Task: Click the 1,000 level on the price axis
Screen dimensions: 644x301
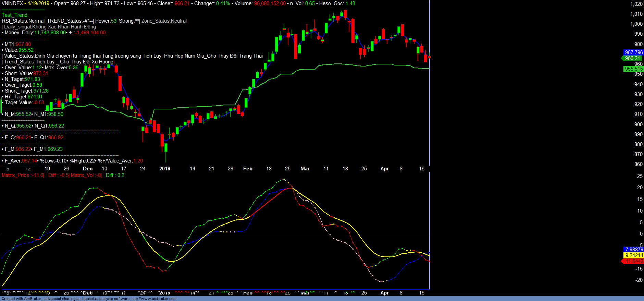Action: [636, 24]
